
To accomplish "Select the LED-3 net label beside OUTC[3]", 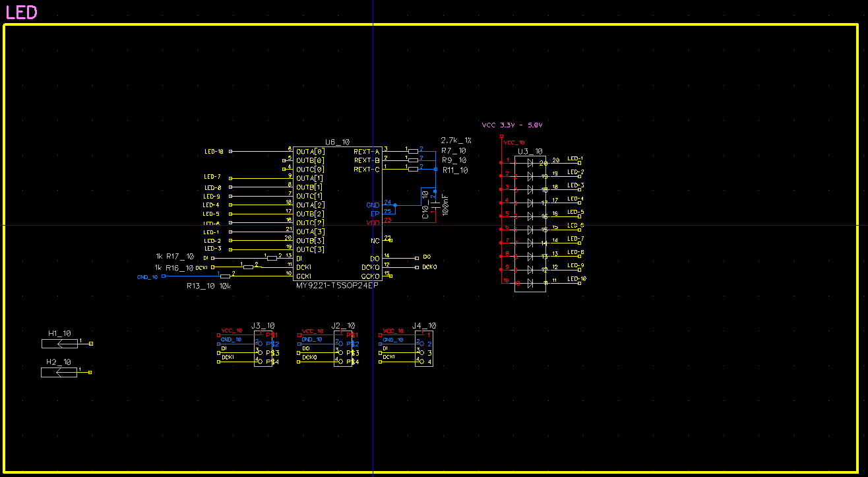I will pos(212,249).
